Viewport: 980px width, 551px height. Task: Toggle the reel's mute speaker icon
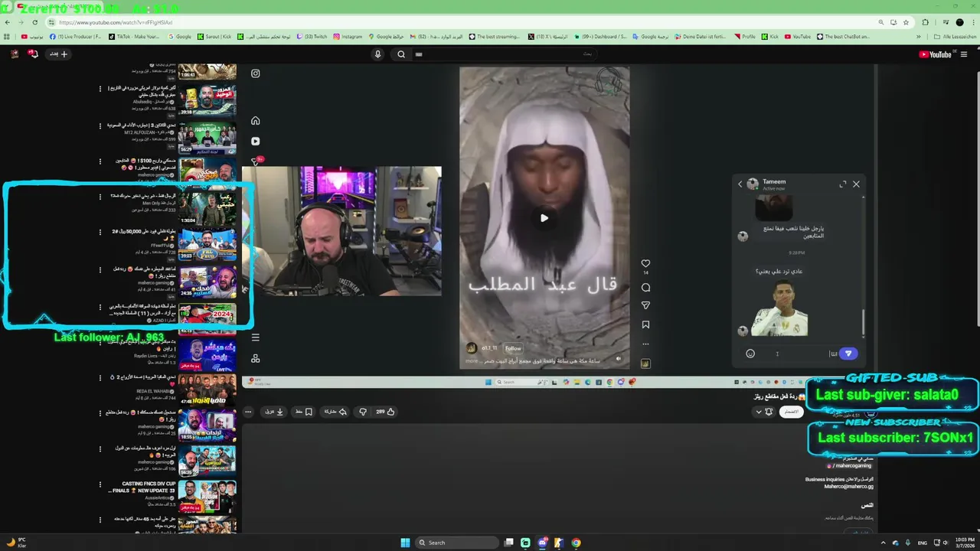619,358
